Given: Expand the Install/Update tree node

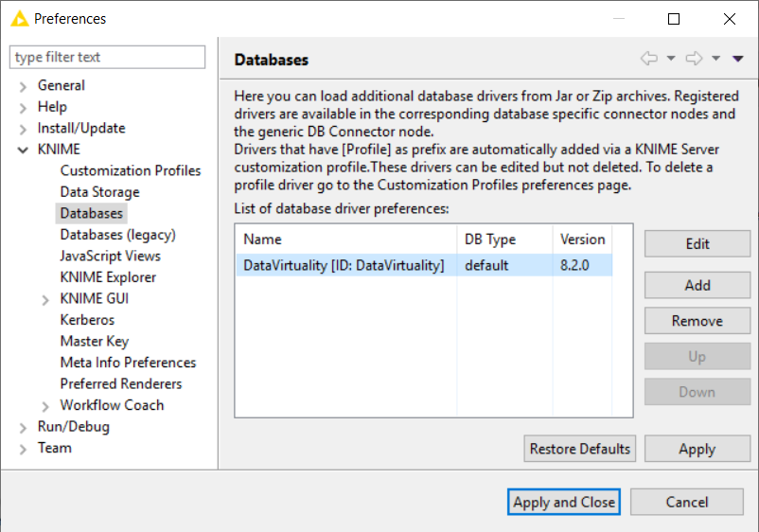Looking at the screenshot, I should click(x=23, y=130).
